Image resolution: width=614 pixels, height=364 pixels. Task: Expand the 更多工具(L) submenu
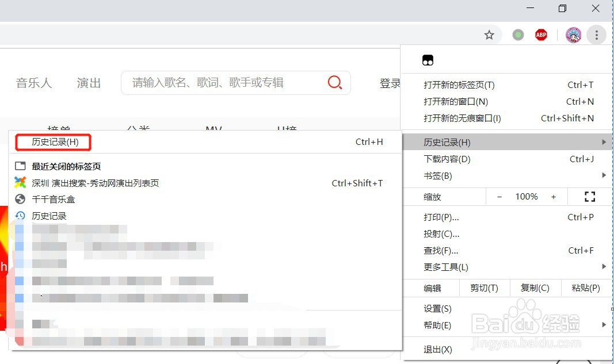pyautogui.click(x=604, y=266)
